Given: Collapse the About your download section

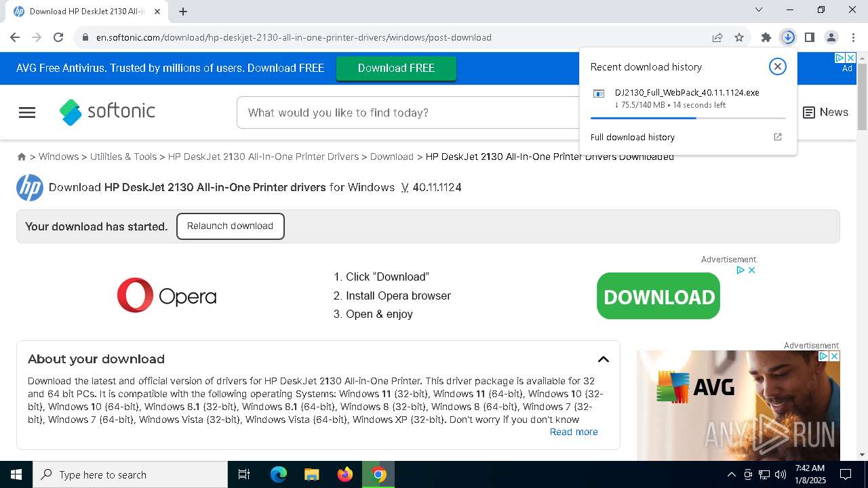Looking at the screenshot, I should (x=603, y=359).
